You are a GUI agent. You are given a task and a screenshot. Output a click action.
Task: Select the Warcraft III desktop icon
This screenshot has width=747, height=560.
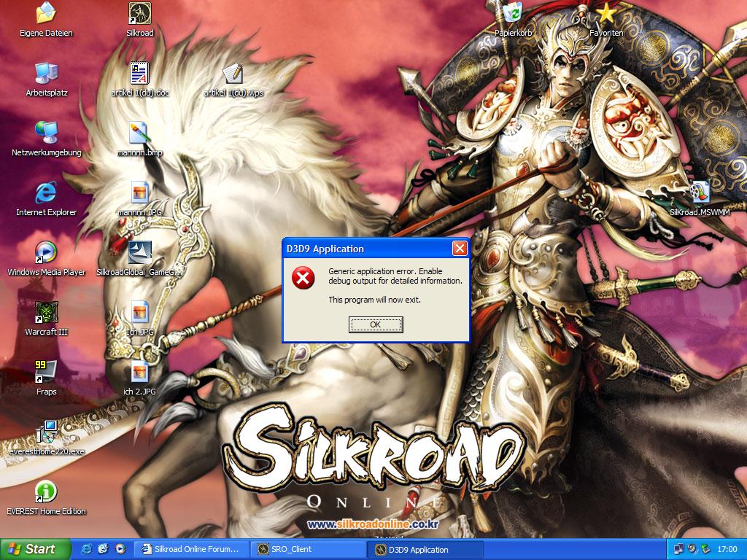pos(46,314)
